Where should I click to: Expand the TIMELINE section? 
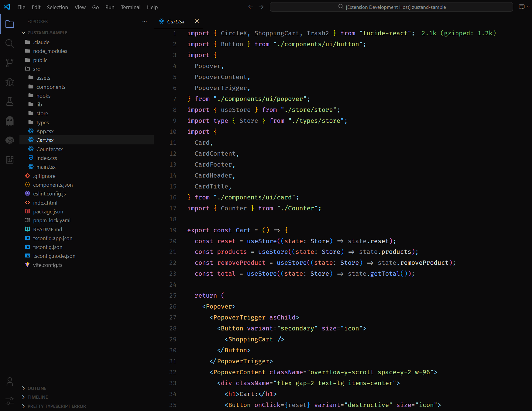tap(24, 397)
